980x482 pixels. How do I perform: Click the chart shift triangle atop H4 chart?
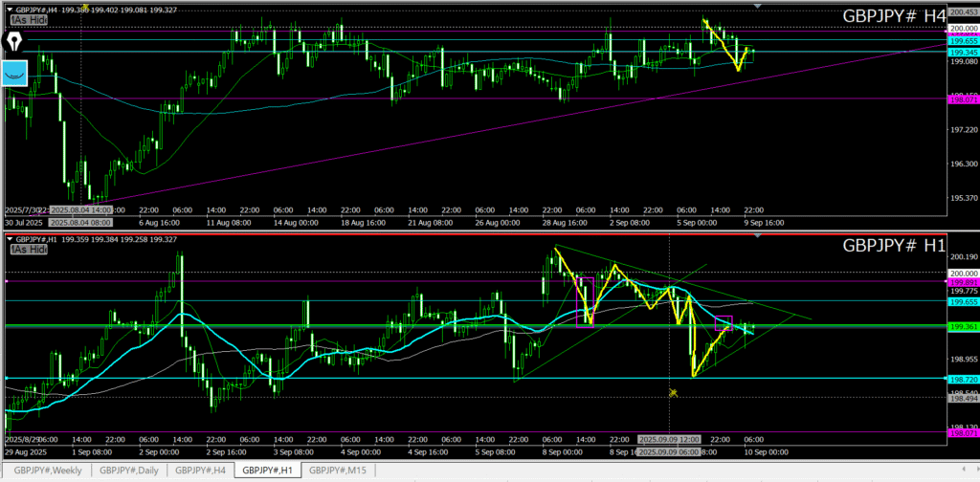pos(758,6)
